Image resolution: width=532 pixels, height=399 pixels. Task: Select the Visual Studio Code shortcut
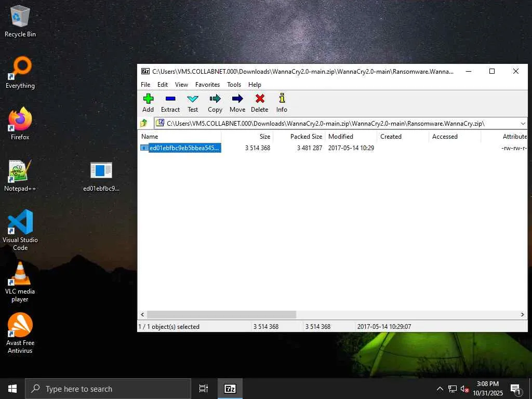tap(20, 230)
